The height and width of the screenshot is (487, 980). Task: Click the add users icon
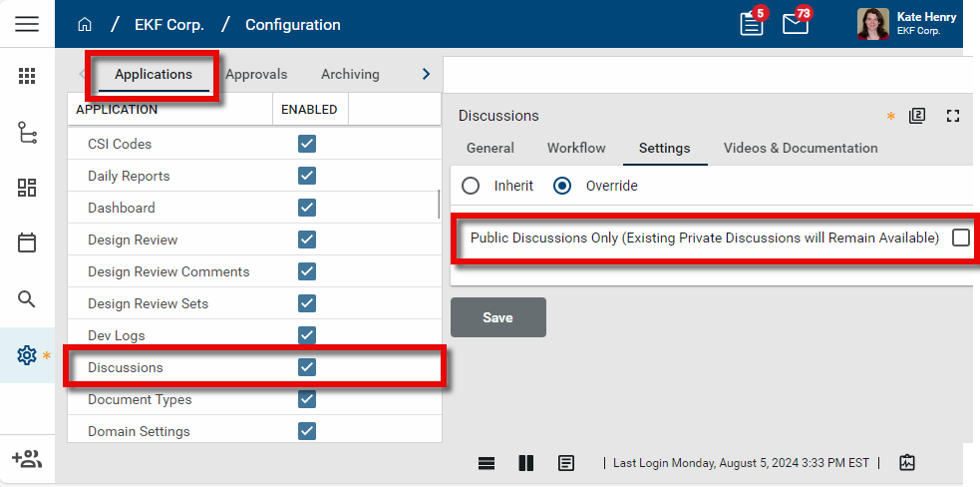[27, 459]
